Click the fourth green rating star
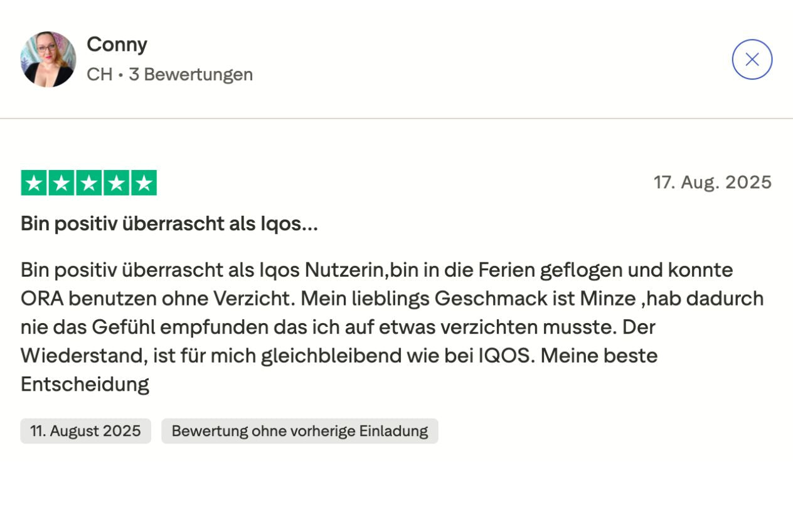 coord(117,183)
